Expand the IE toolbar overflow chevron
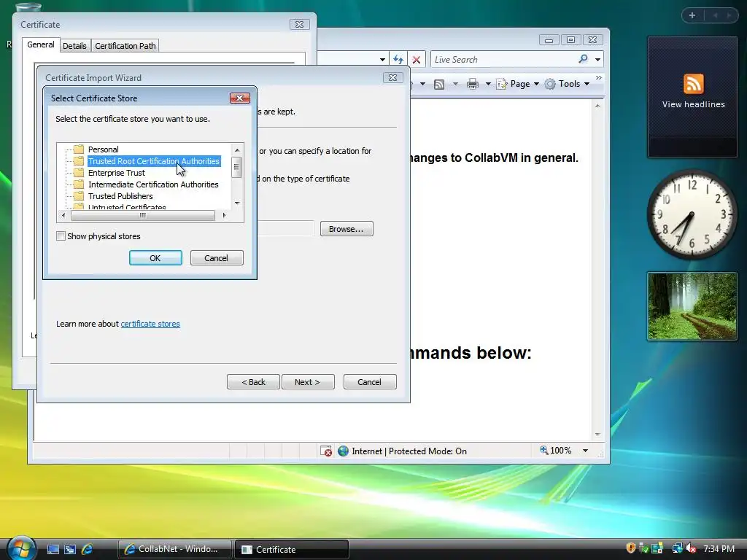 pyautogui.click(x=599, y=77)
